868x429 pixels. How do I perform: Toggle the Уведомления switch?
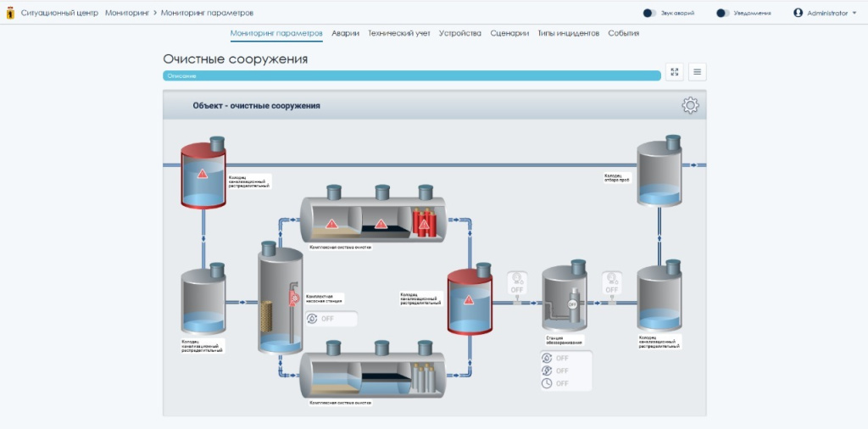(722, 13)
